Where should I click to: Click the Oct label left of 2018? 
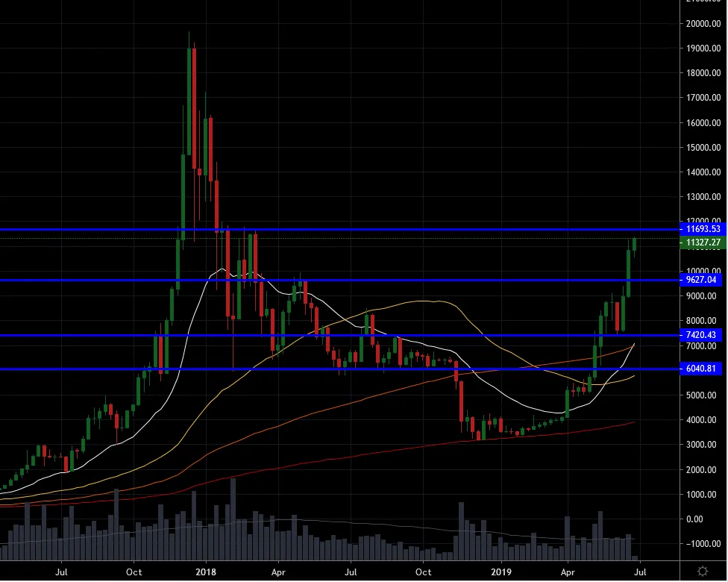(x=134, y=572)
